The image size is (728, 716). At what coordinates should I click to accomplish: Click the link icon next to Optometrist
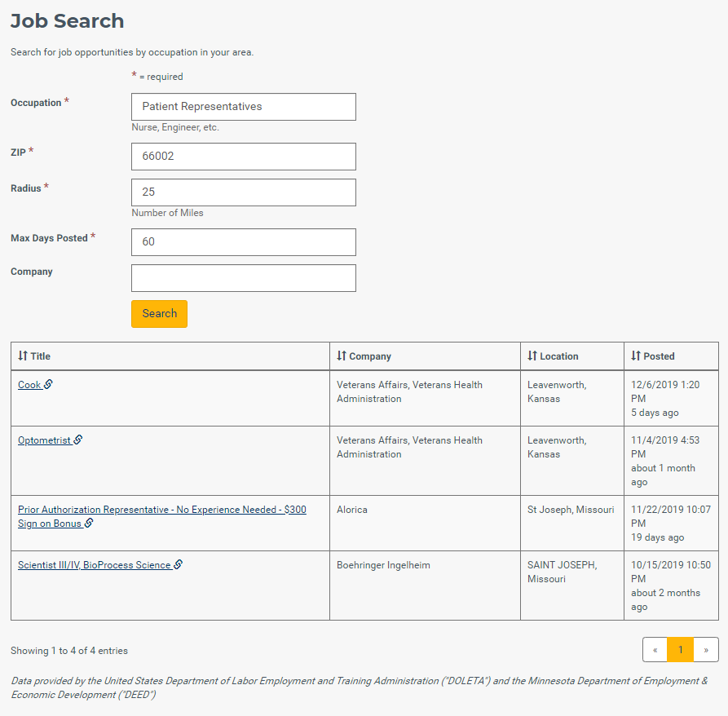tap(78, 440)
